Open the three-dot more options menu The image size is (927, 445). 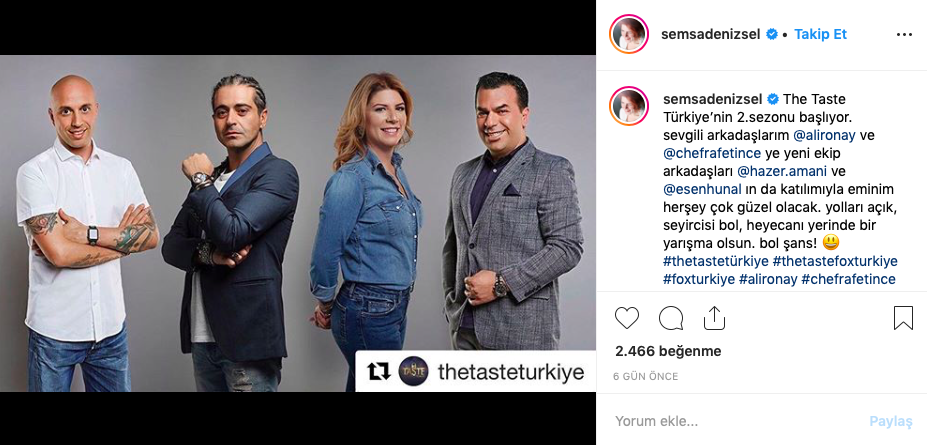(x=904, y=35)
